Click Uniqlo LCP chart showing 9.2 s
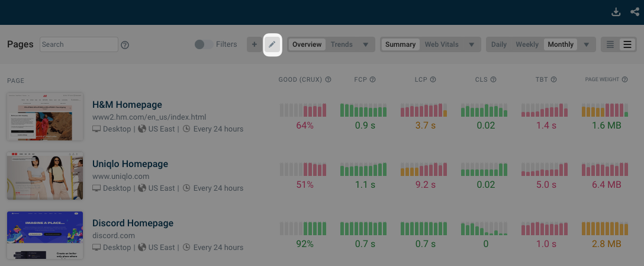This screenshot has height=266, width=644. pos(424,169)
